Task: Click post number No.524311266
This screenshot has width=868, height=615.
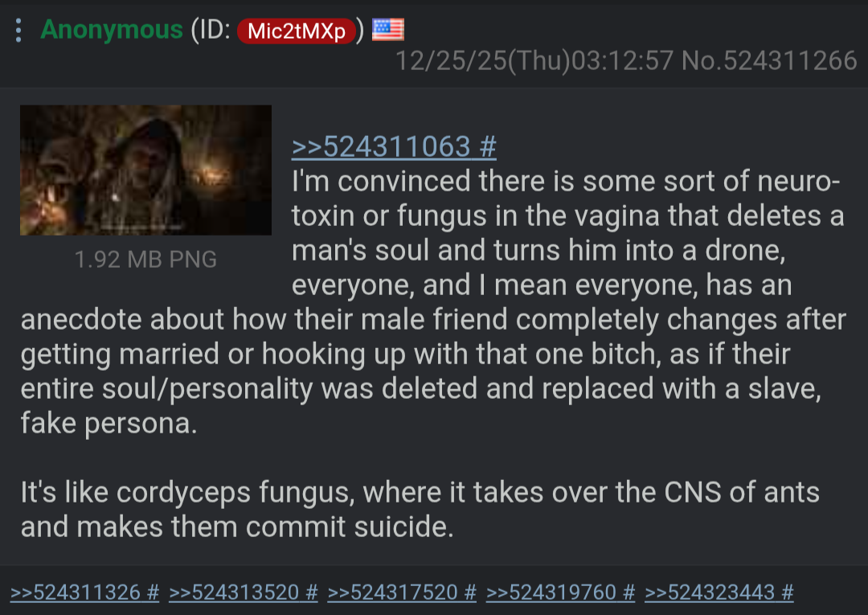Action: coord(769,60)
